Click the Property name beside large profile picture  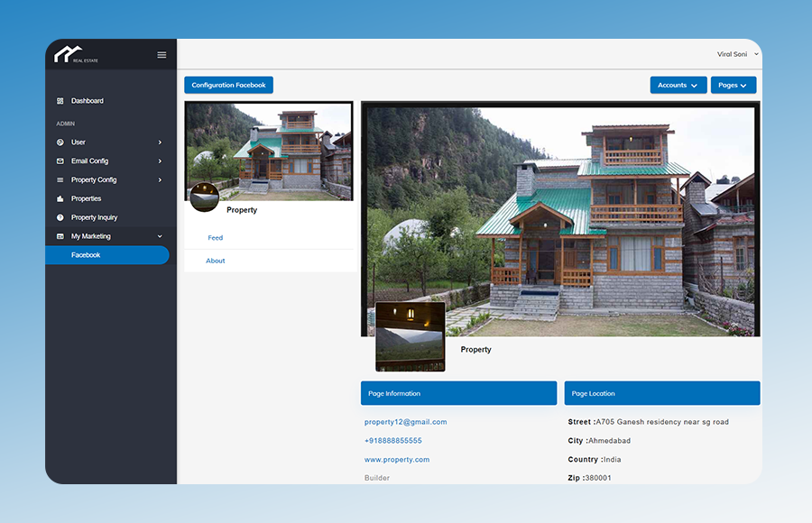pos(475,350)
